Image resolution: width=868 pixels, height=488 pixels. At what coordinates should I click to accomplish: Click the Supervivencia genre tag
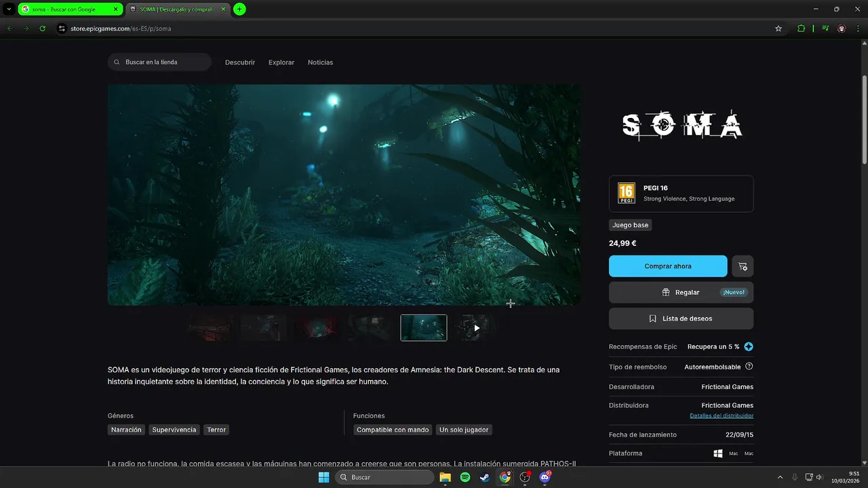(x=174, y=430)
